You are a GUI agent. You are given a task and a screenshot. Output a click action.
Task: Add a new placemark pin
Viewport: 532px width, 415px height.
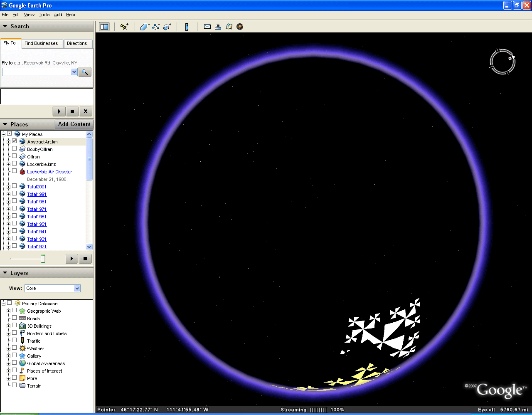pos(124,27)
